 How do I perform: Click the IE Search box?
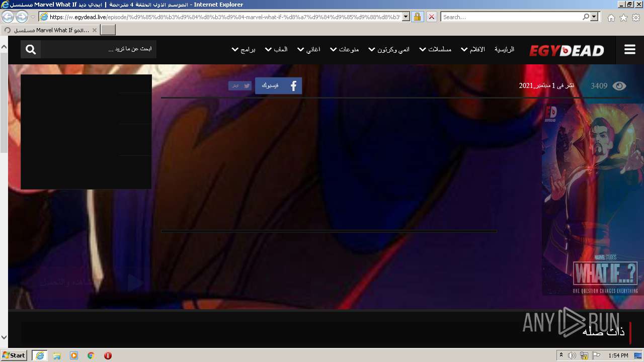511,17
